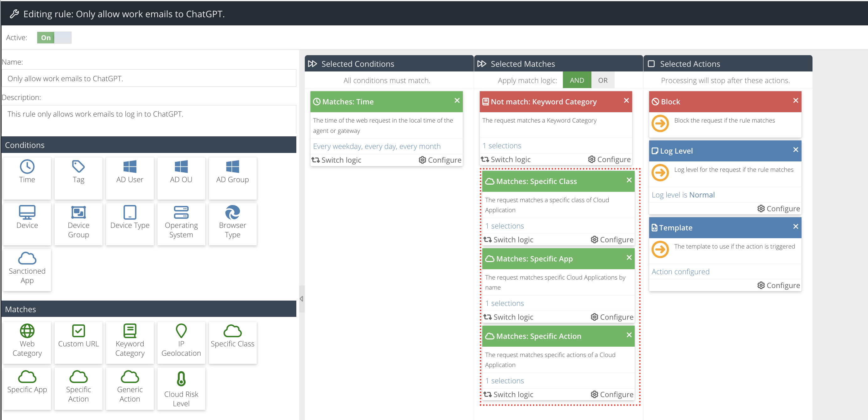This screenshot has width=868, height=420.
Task: Remove the Template action
Action: [796, 226]
